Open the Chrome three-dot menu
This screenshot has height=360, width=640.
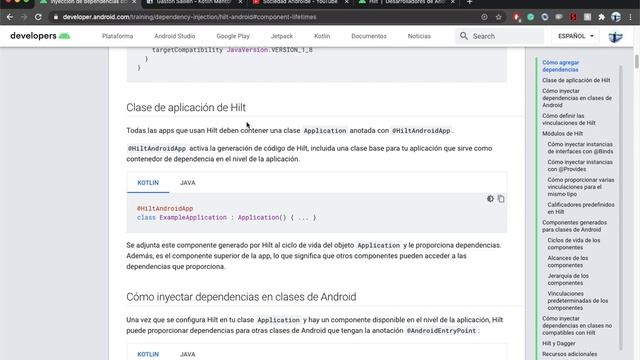coord(631,17)
